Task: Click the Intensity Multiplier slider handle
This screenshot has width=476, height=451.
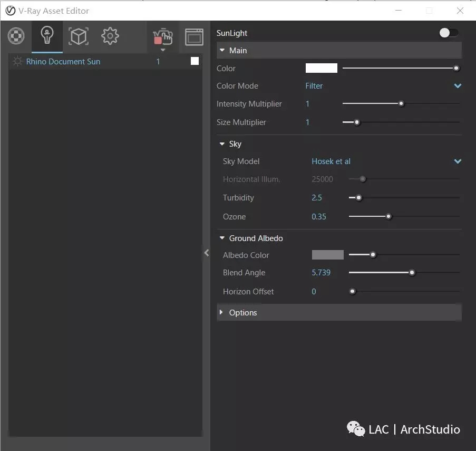Action: (401, 104)
